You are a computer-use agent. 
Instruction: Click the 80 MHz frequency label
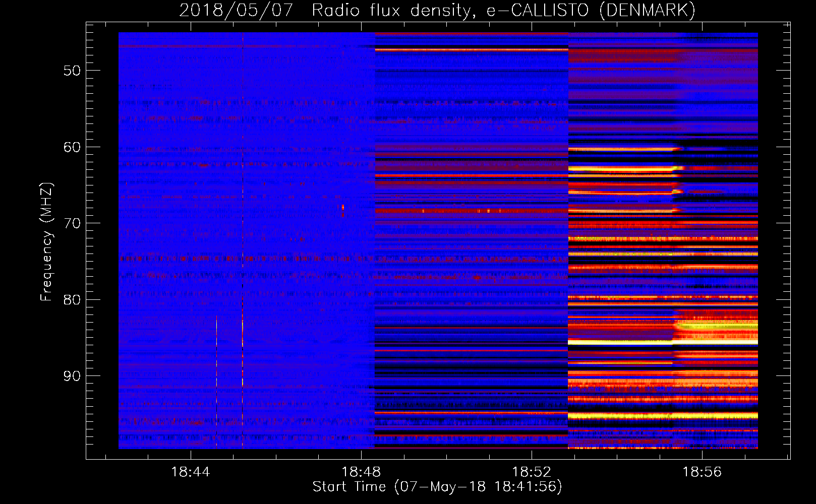tap(72, 300)
